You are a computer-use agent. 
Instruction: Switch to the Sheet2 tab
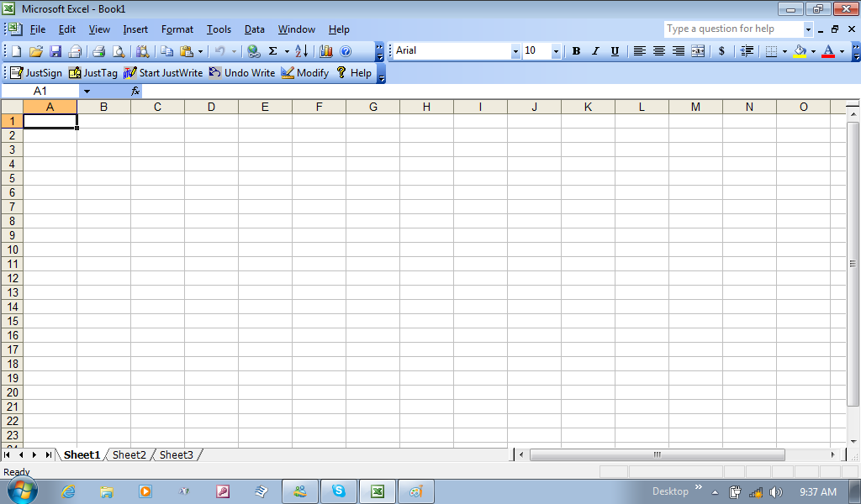click(x=129, y=455)
